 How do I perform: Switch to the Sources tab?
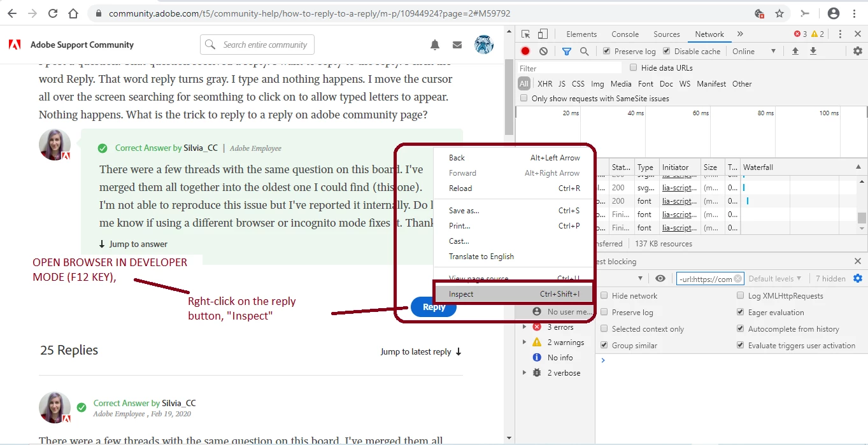click(x=667, y=34)
